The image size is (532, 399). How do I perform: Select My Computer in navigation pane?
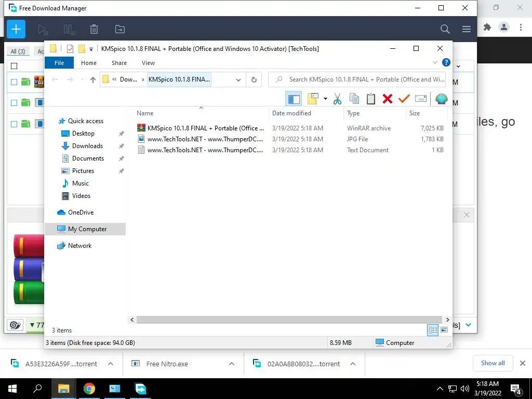click(85, 229)
